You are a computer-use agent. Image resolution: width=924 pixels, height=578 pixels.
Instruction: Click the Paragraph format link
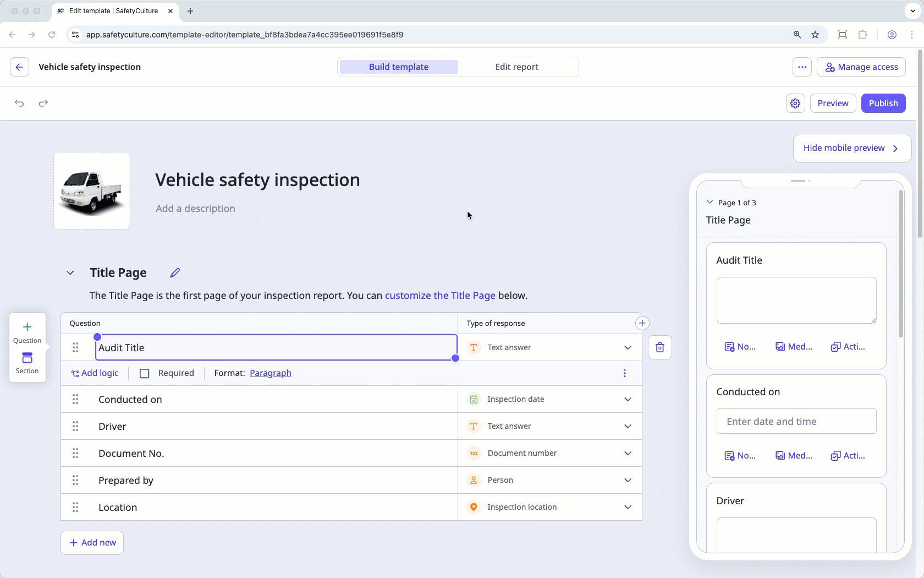point(271,373)
